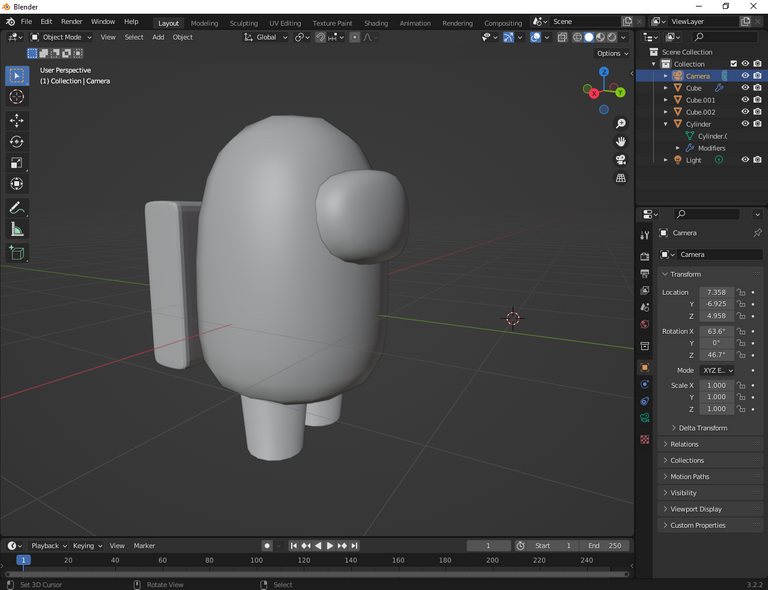Open the Output properties tab
The width and height of the screenshot is (768, 590).
click(x=645, y=274)
